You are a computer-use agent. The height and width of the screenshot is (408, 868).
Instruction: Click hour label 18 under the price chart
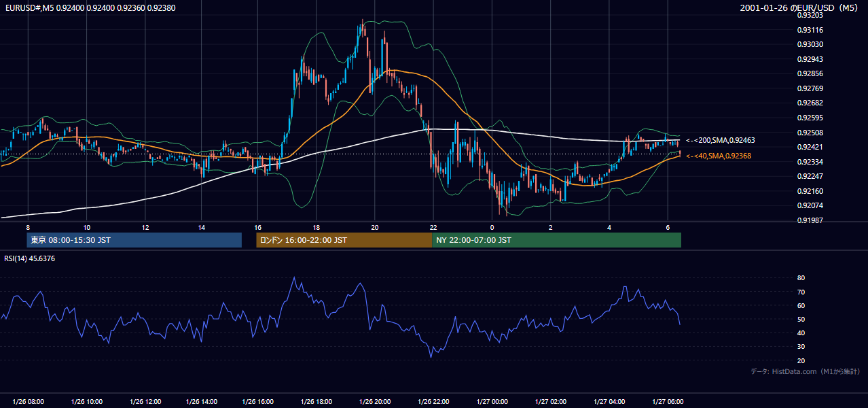click(317, 226)
